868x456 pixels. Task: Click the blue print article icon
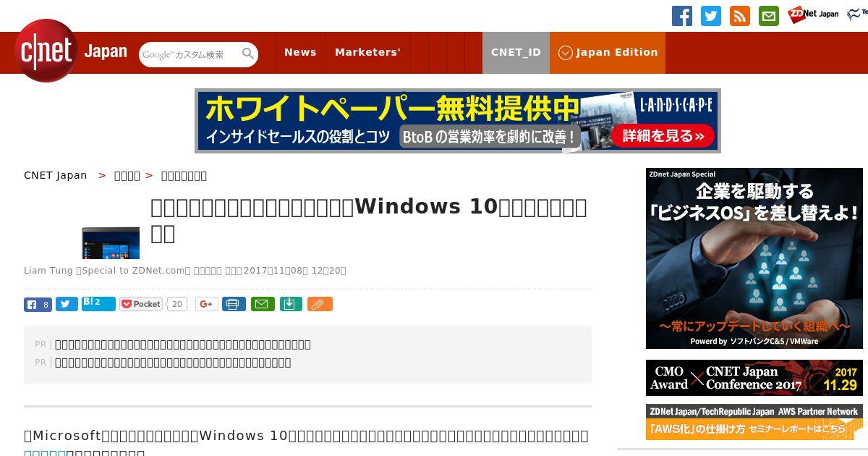[234, 304]
